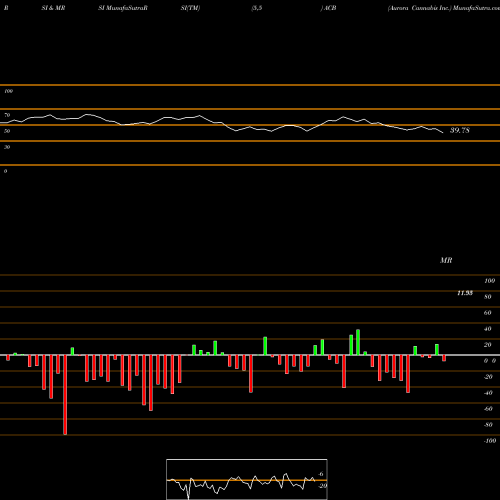This screenshot has width=500, height=500.
Task: Click the tallest green bar near 40
Action: click(x=358, y=342)
